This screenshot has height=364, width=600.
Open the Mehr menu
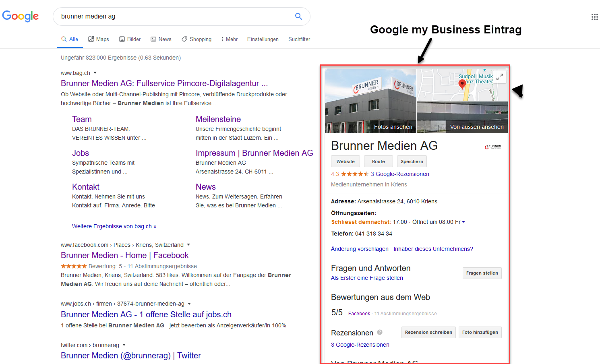(x=230, y=39)
